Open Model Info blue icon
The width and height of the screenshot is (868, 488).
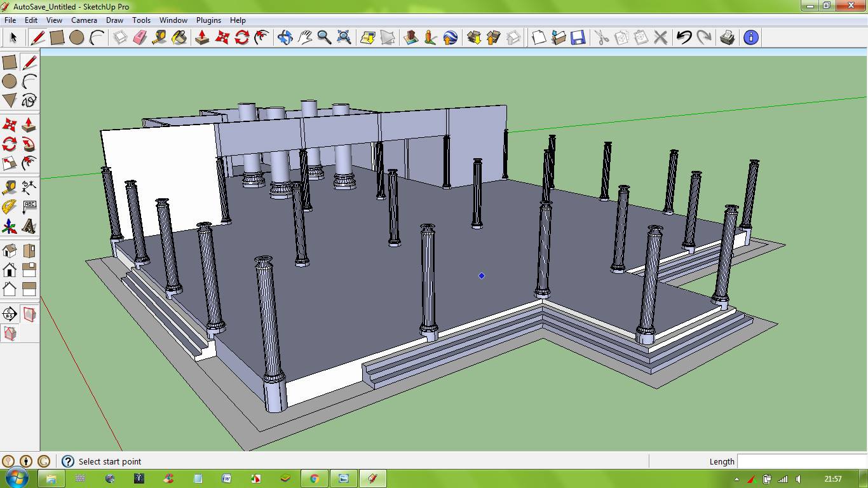click(750, 37)
